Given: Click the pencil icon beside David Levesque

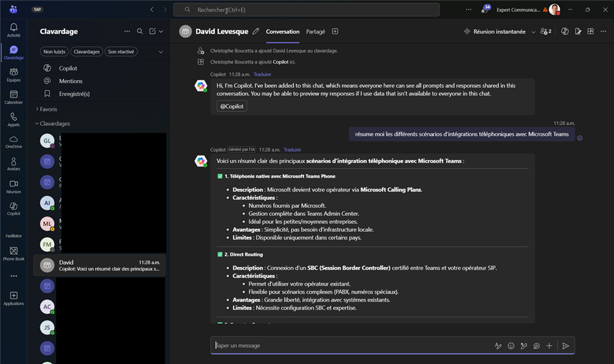Looking at the screenshot, I should (256, 31).
